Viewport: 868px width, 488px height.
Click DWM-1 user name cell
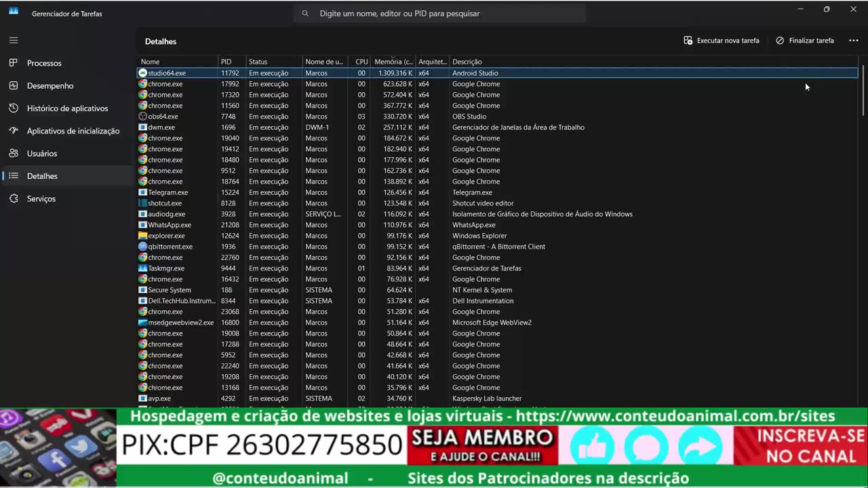click(x=317, y=127)
